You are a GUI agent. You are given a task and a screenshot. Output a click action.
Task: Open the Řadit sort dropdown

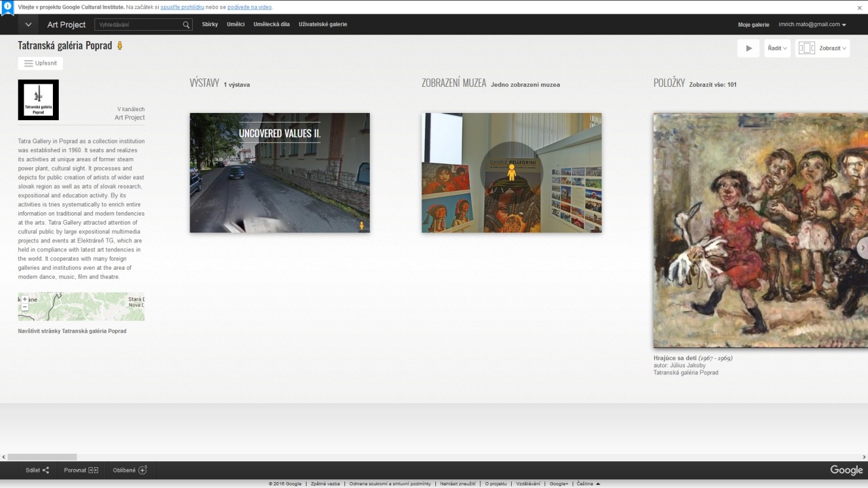pos(777,48)
